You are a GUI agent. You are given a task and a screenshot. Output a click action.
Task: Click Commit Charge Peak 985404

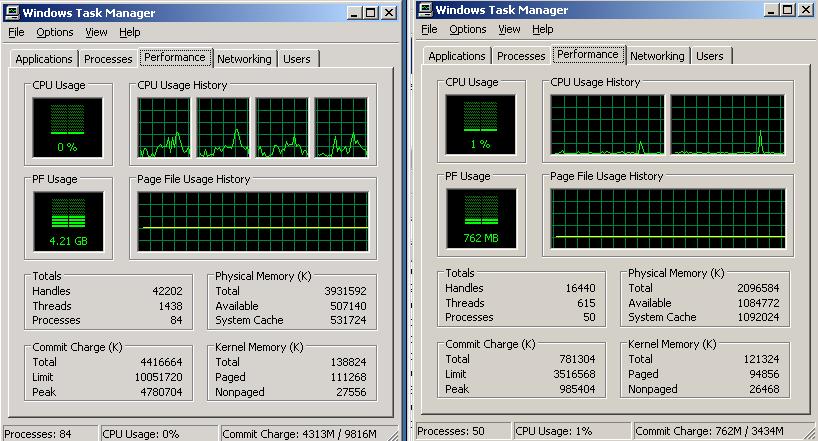[577, 389]
